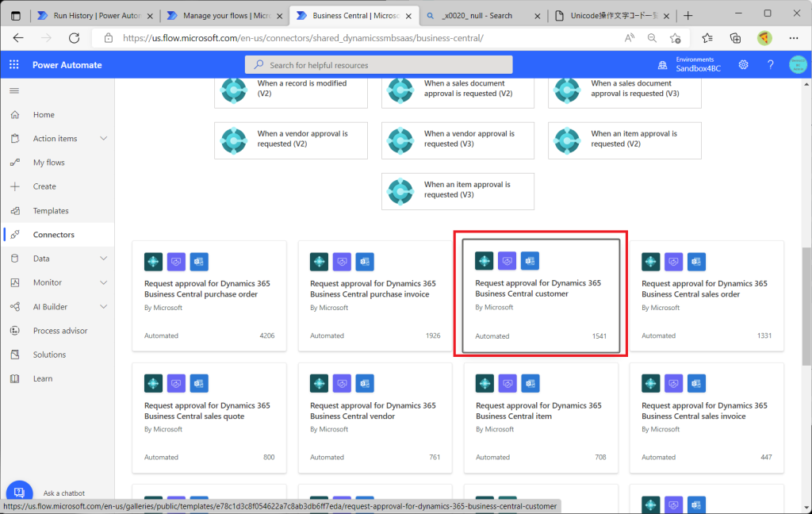The image size is (812, 514).
Task: Open the My flows navigation link
Action: click(48, 162)
